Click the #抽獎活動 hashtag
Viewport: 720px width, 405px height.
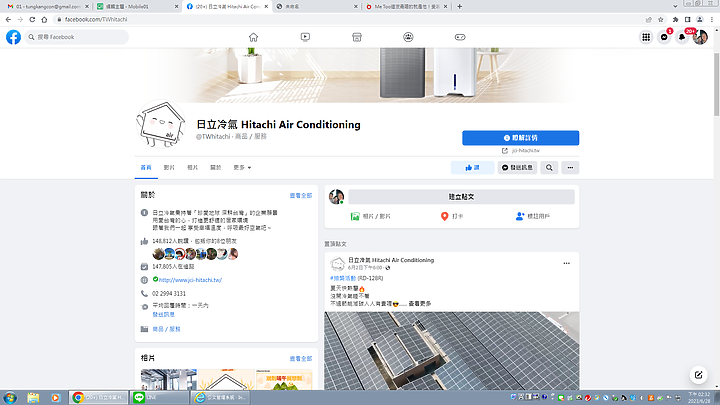pos(343,278)
